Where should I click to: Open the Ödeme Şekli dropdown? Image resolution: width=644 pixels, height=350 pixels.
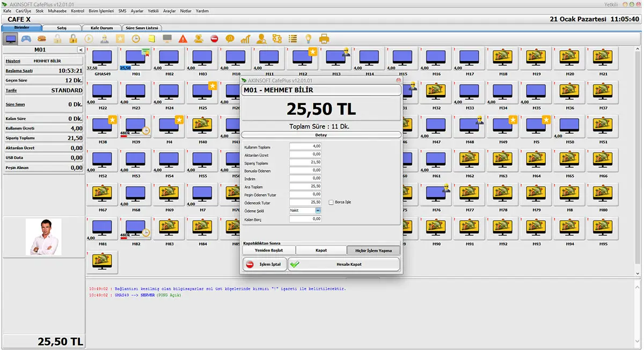[x=305, y=210]
